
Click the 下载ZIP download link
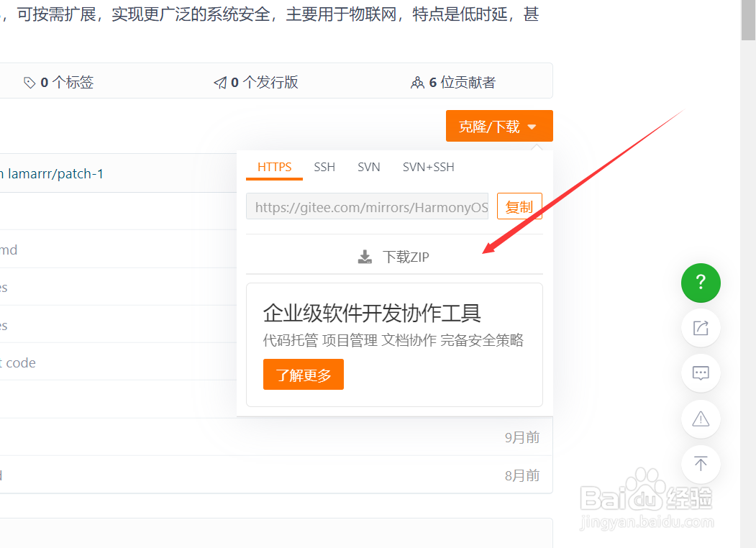point(405,256)
